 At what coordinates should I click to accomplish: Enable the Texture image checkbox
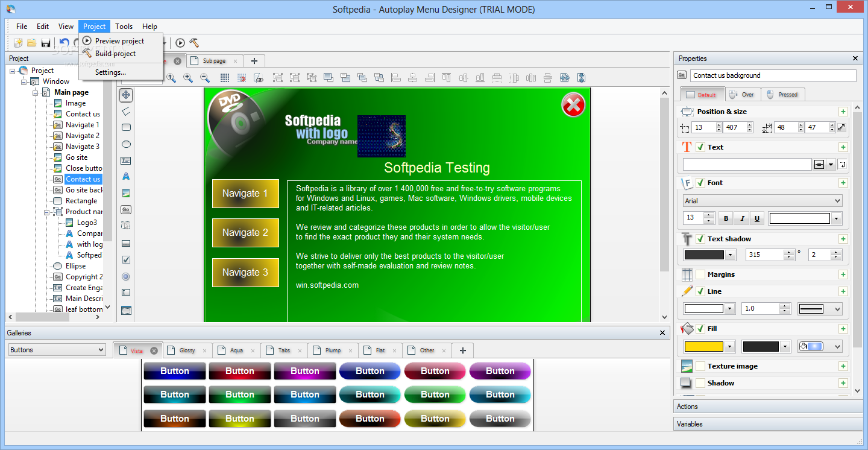click(700, 366)
